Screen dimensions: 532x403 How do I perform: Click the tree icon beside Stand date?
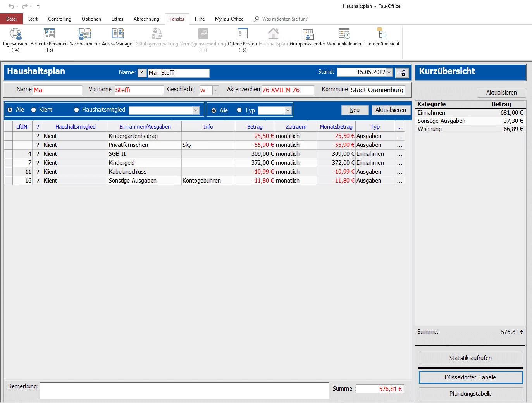[402, 73]
